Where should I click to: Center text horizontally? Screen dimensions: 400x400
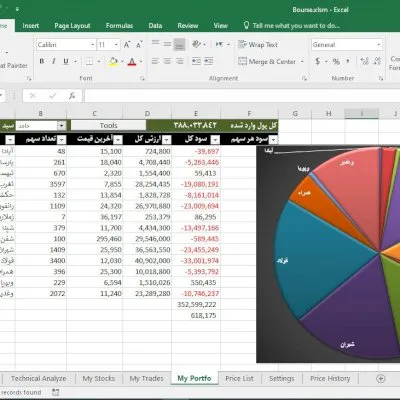pos(168,61)
